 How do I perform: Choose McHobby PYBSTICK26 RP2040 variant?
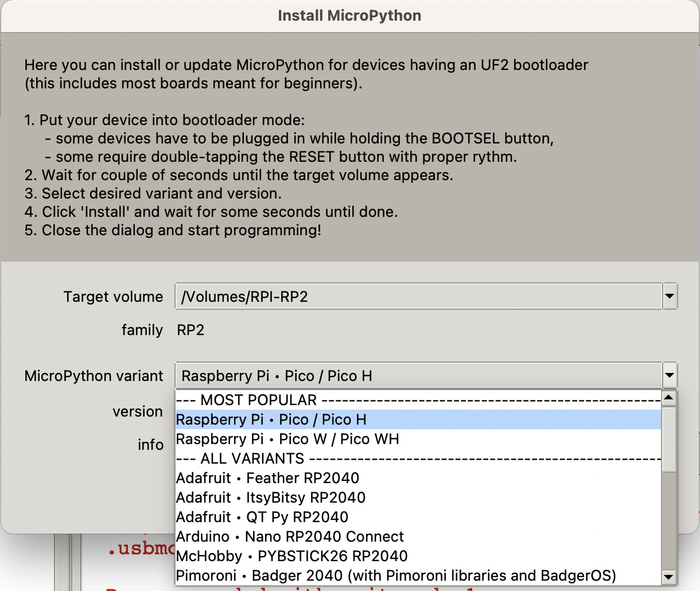(418, 556)
